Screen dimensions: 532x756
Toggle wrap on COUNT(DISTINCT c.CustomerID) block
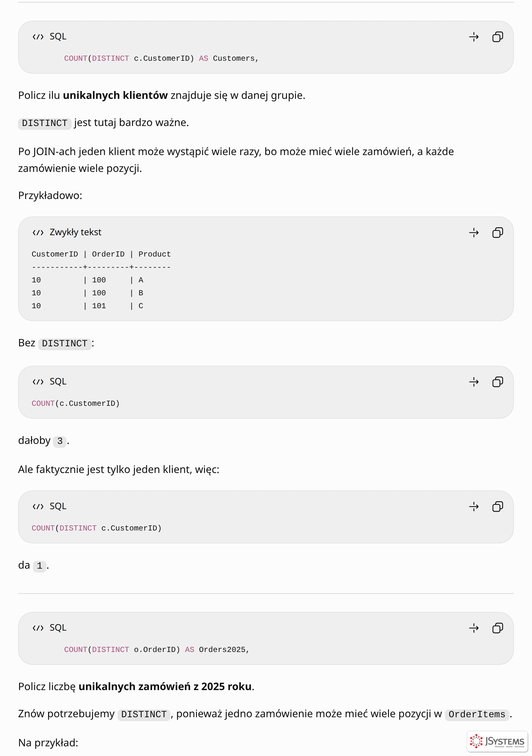(474, 506)
